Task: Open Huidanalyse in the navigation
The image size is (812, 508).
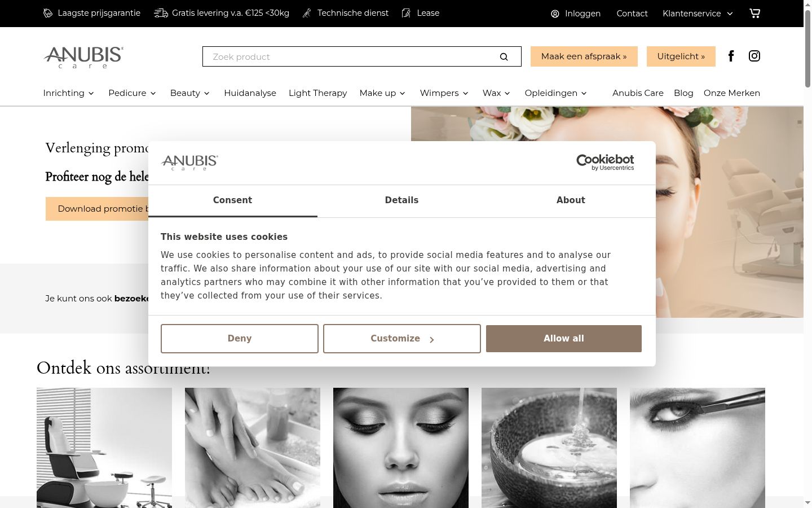Action: click(250, 93)
